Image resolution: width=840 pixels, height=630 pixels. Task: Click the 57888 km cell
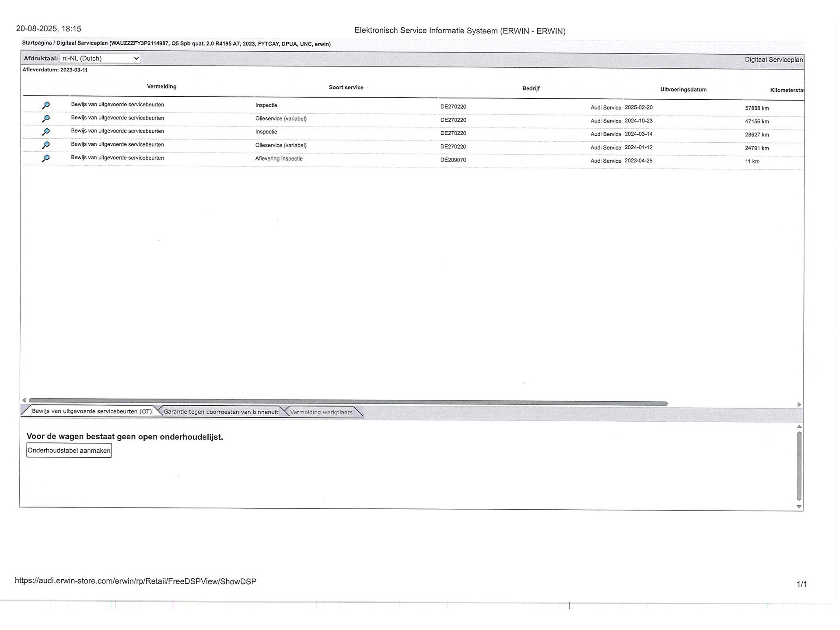[x=757, y=108]
